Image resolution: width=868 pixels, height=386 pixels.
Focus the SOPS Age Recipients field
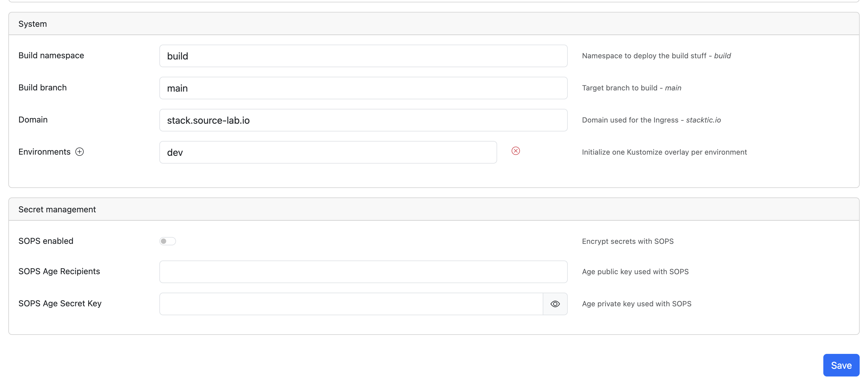(x=363, y=272)
